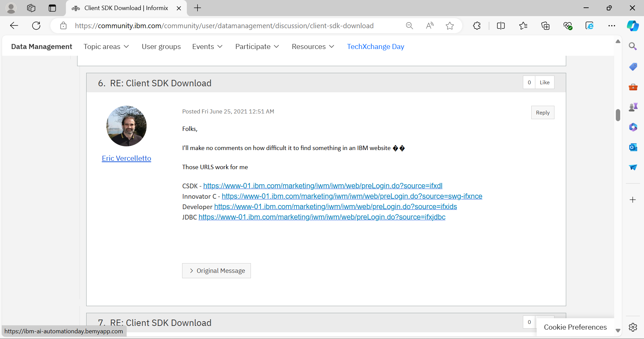Add this page to favorites star
The image size is (644, 339).
coord(450,26)
